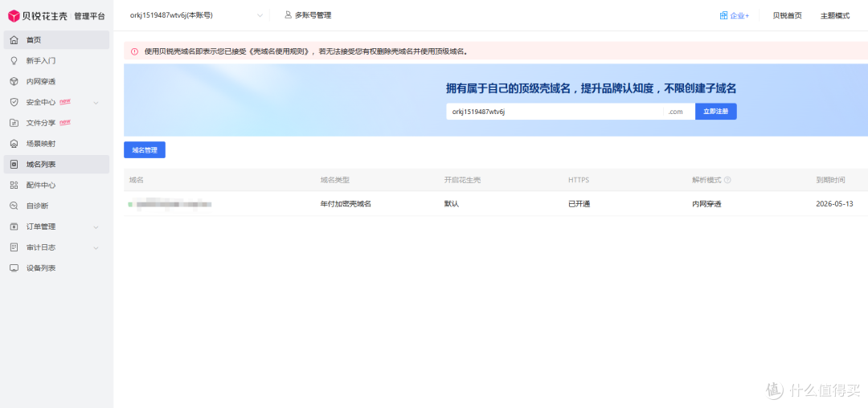This screenshot has width=868, height=408.
Task: Click the 域名类型 column header
Action: pyautogui.click(x=335, y=180)
